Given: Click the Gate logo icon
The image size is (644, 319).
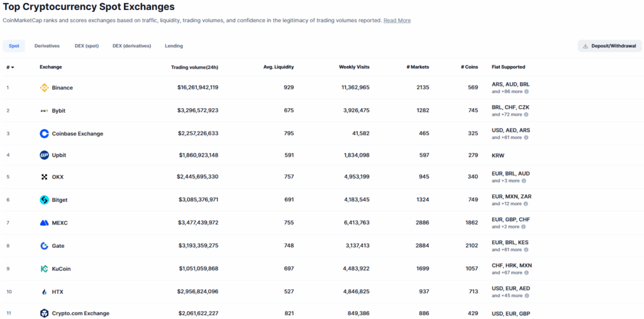Looking at the screenshot, I should pos(44,246).
